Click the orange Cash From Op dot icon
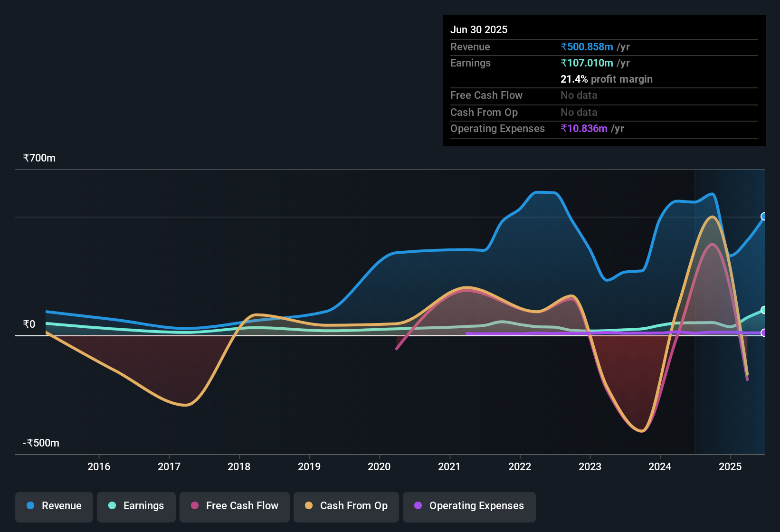Image resolution: width=780 pixels, height=532 pixels. (309, 506)
